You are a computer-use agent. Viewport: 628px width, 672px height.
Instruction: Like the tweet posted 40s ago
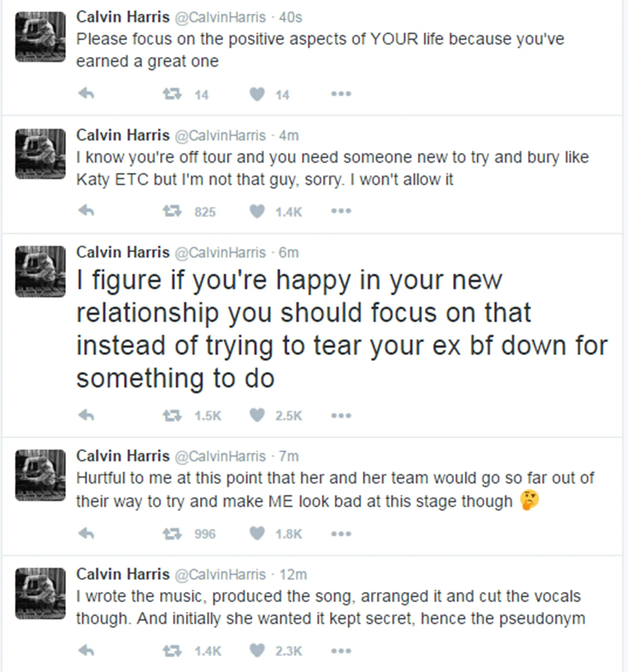257,94
